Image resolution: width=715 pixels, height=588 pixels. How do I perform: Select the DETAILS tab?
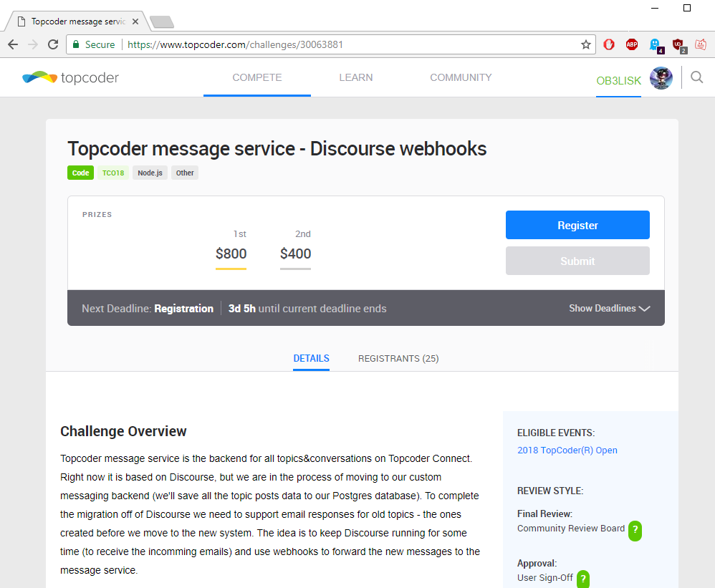point(311,358)
